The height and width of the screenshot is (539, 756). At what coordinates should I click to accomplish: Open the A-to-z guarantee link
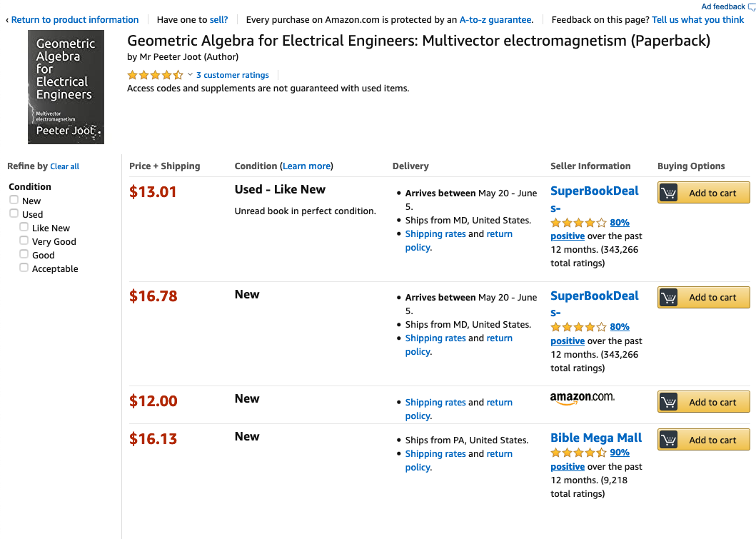tap(495, 20)
